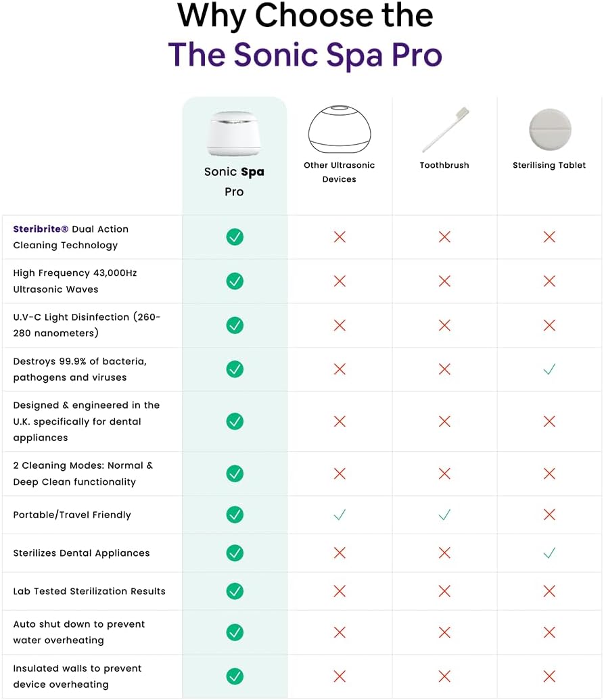Viewport: 604px width, 700px height.
Task: Click the Other Ultrasonic Devices dome icon
Action: [340, 129]
